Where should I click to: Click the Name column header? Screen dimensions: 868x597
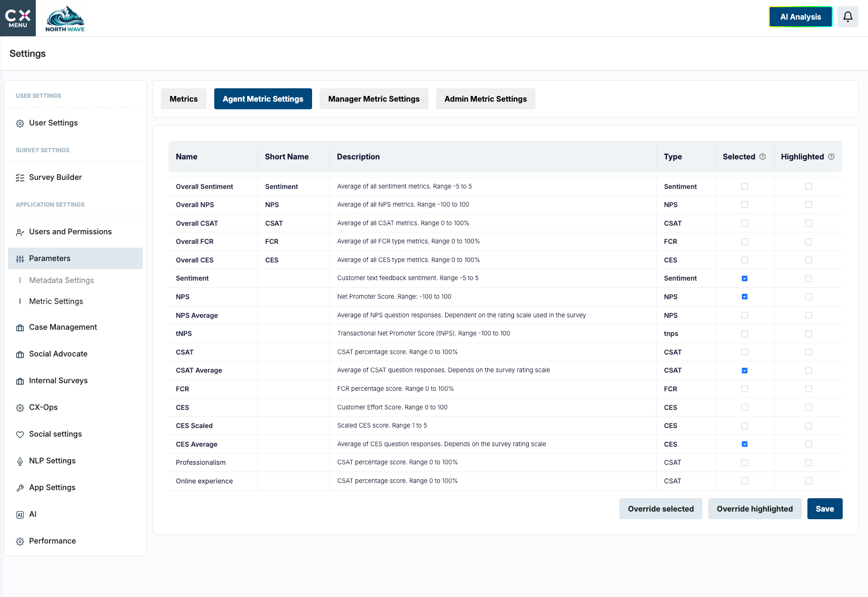click(187, 157)
